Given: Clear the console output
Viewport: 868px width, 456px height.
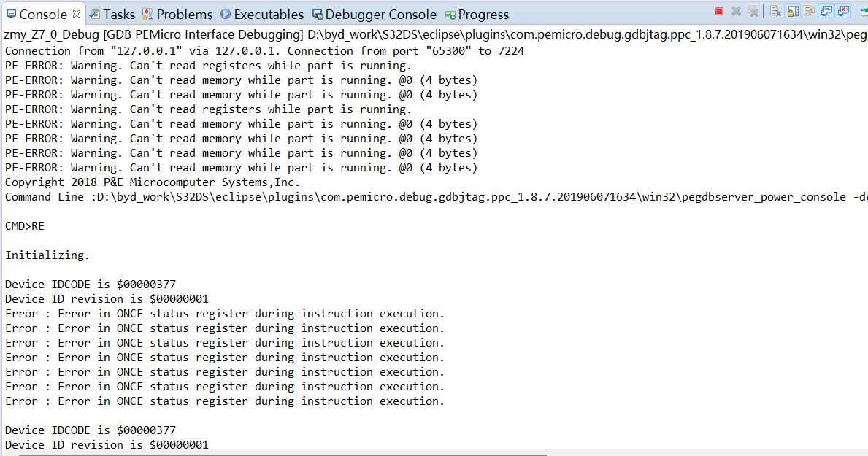Looking at the screenshot, I should [775, 11].
